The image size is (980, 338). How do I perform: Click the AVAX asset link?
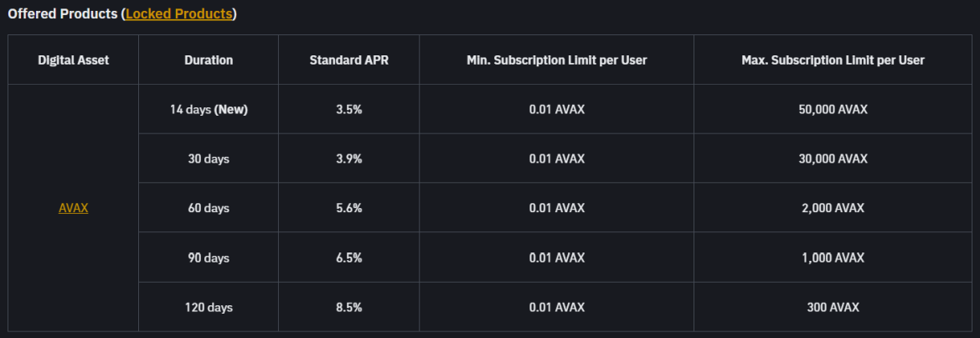pos(73,208)
